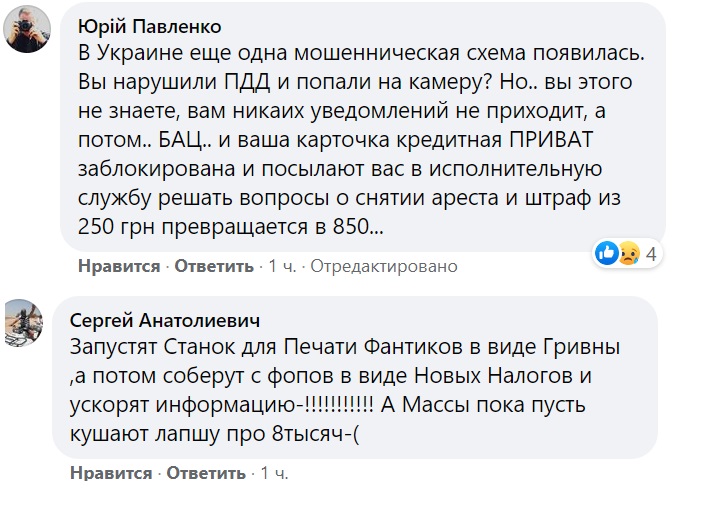Screen dimensions: 713x508
Task: Open timestamp 1 ч. under Павленко's comment
Action: [x=282, y=266]
